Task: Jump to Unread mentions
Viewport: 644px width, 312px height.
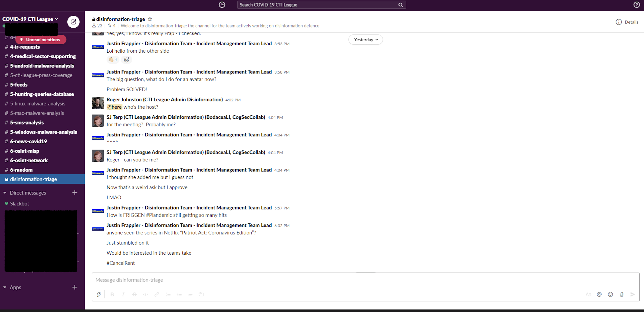Action: 41,40
